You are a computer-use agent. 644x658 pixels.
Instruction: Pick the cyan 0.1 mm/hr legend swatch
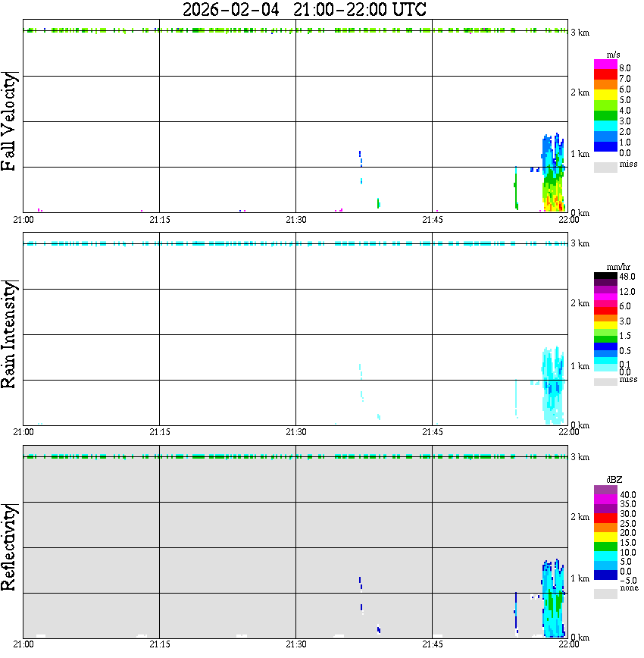[x=605, y=361]
